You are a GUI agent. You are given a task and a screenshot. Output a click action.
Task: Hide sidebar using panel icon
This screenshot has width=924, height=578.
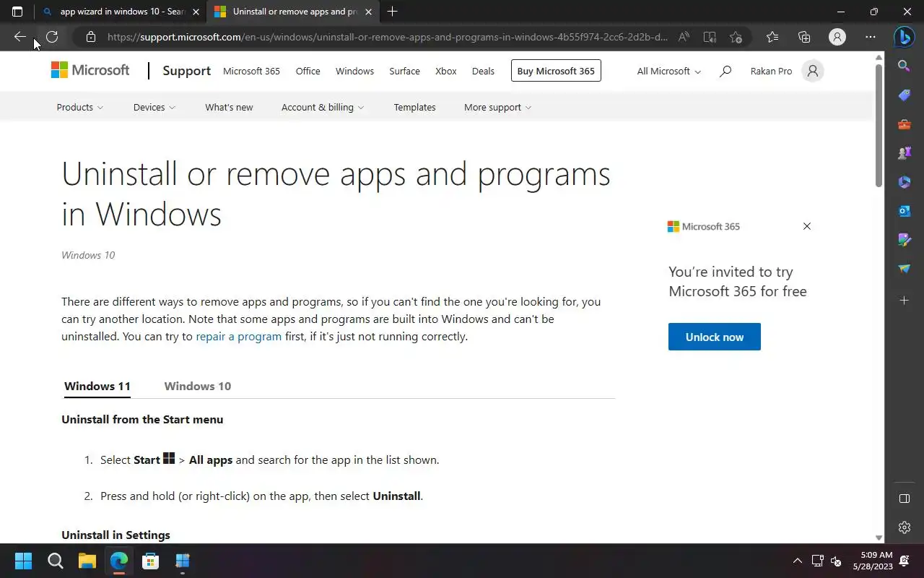(x=904, y=499)
